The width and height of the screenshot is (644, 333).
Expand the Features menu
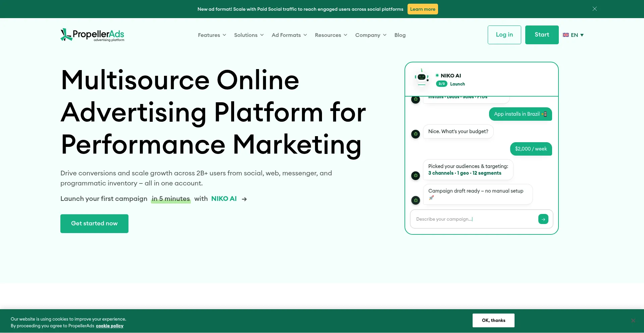click(x=212, y=35)
